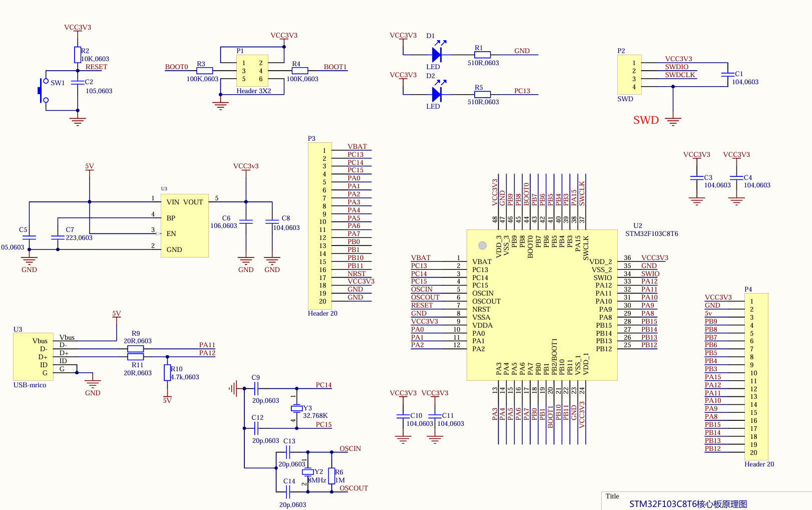The height and width of the screenshot is (510, 812).
Task: Click the SWDIO net label on P2
Action: [x=677, y=67]
